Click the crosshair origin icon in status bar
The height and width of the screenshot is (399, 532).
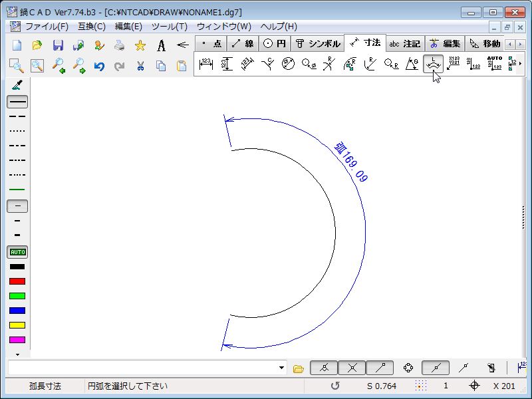[x=474, y=386]
